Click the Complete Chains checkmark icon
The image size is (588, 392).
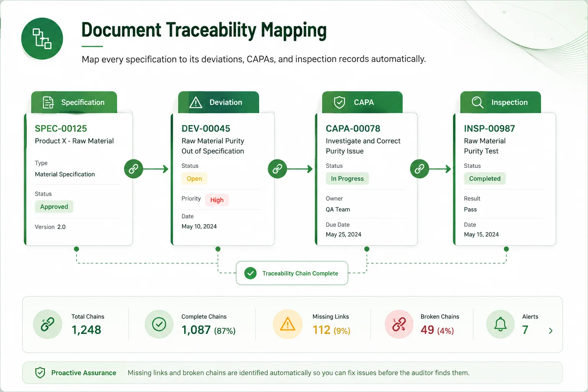tap(159, 324)
